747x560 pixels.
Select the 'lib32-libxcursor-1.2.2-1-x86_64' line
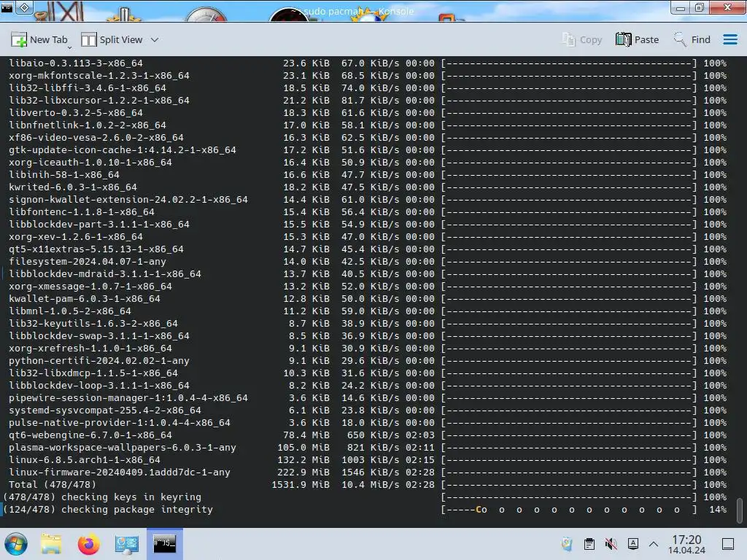click(99, 101)
